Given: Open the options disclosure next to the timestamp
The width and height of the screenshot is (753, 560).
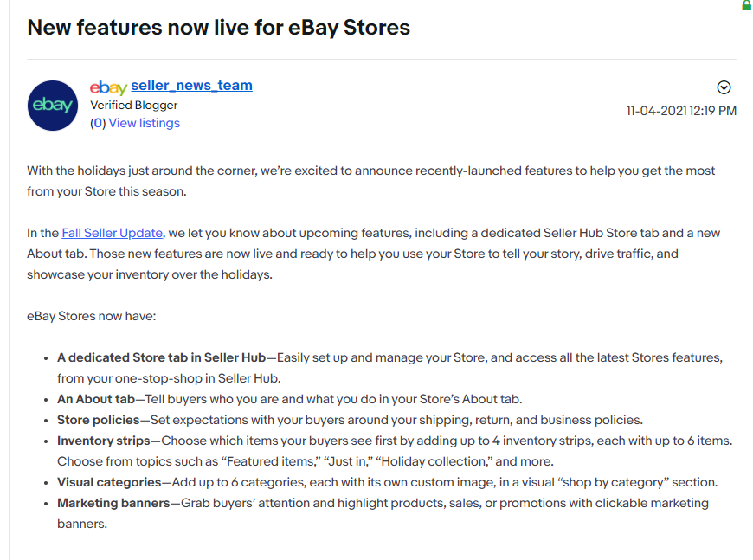Looking at the screenshot, I should point(724,87).
